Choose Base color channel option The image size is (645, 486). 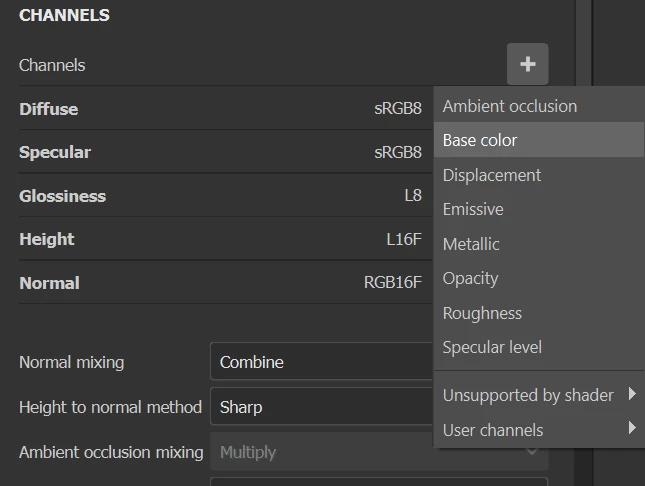click(480, 140)
